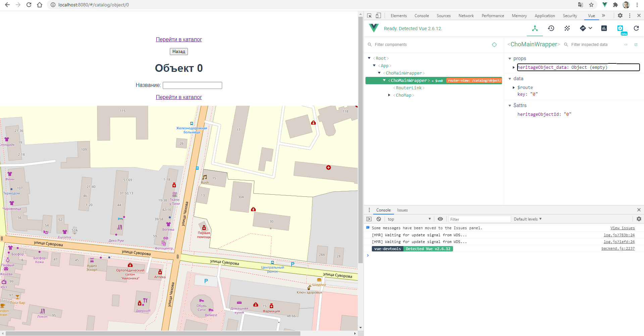Open log.js?783b:24 source link
The image size is (644, 336).
point(619,235)
